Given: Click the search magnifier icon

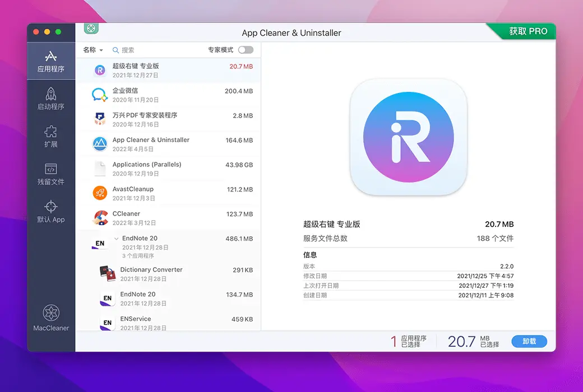Looking at the screenshot, I should point(115,50).
